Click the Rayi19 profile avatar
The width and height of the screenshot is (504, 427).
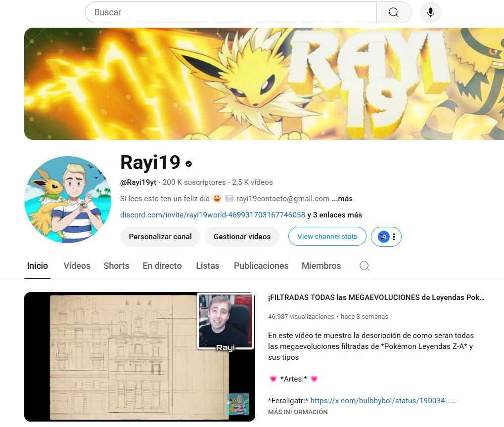(68, 200)
